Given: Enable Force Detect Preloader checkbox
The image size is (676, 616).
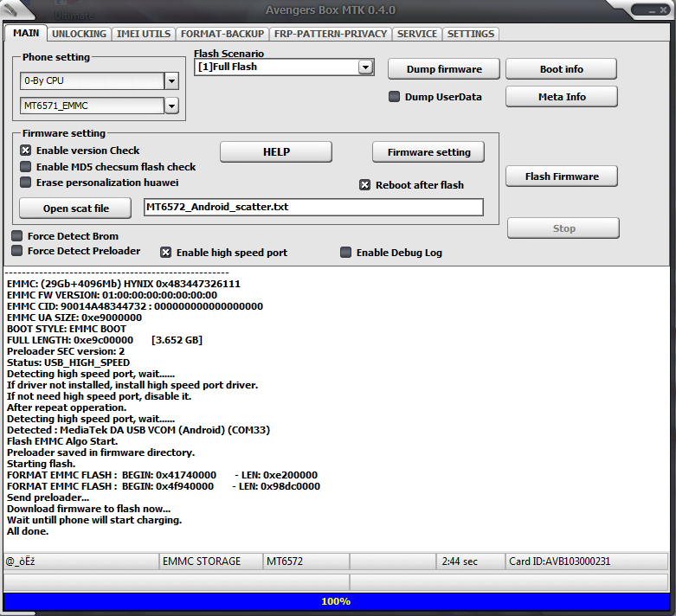Looking at the screenshot, I should 16,250.
